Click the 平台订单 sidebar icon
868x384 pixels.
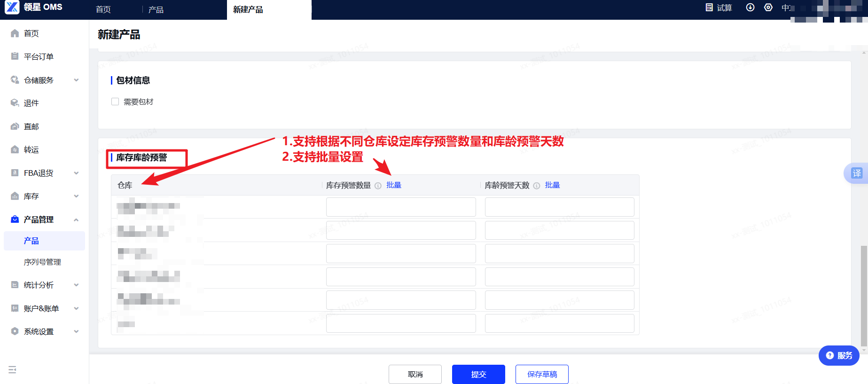[15, 56]
